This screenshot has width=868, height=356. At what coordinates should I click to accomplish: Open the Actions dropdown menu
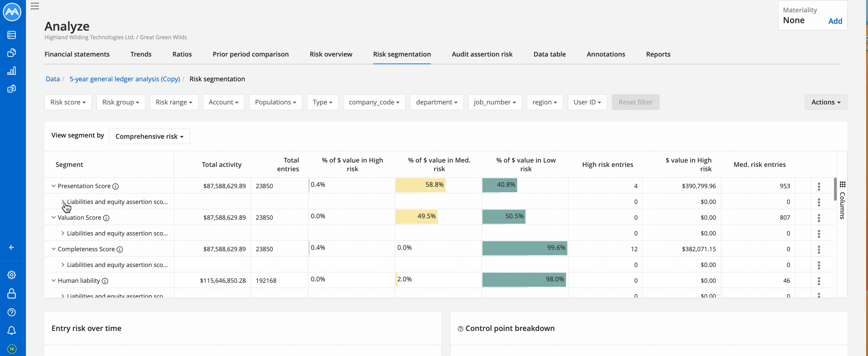[826, 102]
